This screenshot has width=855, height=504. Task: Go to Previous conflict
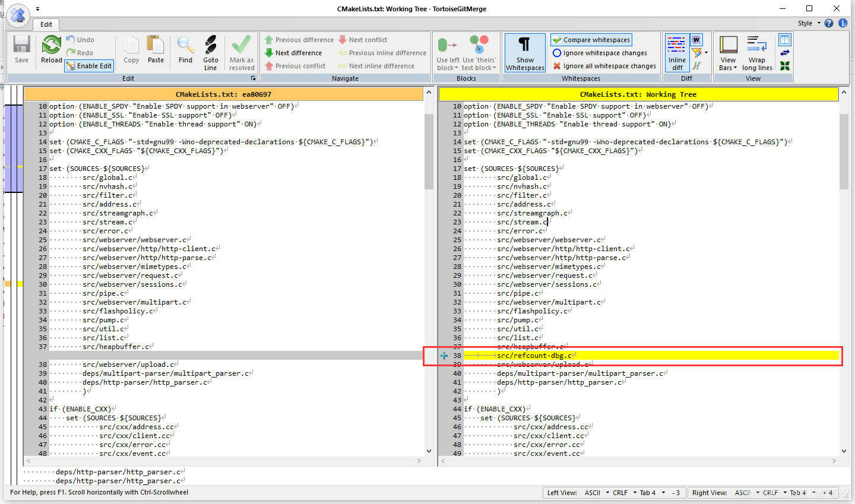click(295, 66)
